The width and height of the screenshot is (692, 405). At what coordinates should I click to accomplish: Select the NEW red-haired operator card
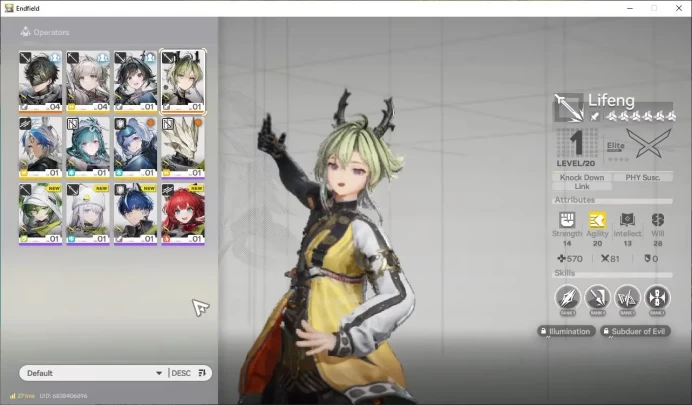[x=183, y=214]
